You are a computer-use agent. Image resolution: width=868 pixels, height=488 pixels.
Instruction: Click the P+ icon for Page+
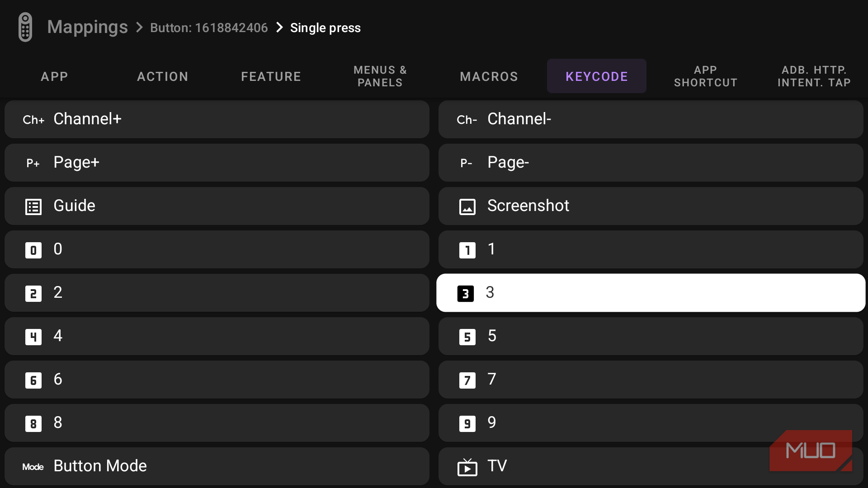tap(33, 163)
